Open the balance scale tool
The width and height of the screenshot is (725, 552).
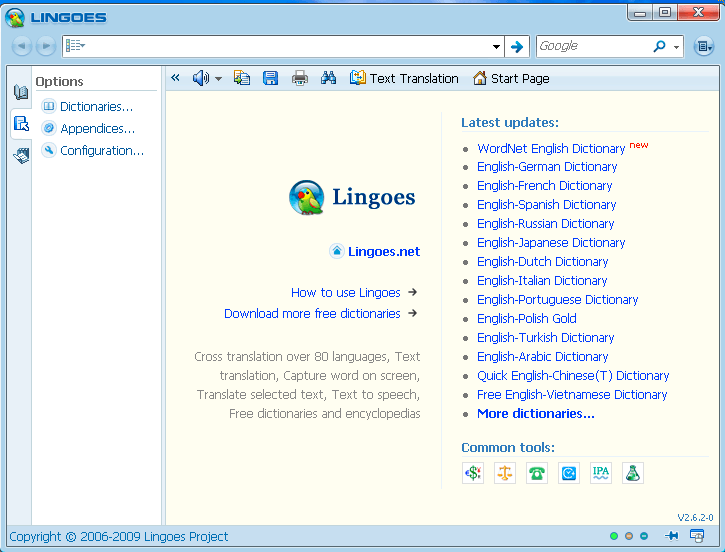point(504,473)
